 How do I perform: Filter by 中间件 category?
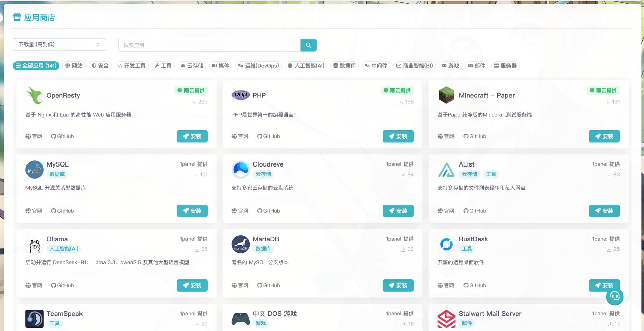click(376, 66)
